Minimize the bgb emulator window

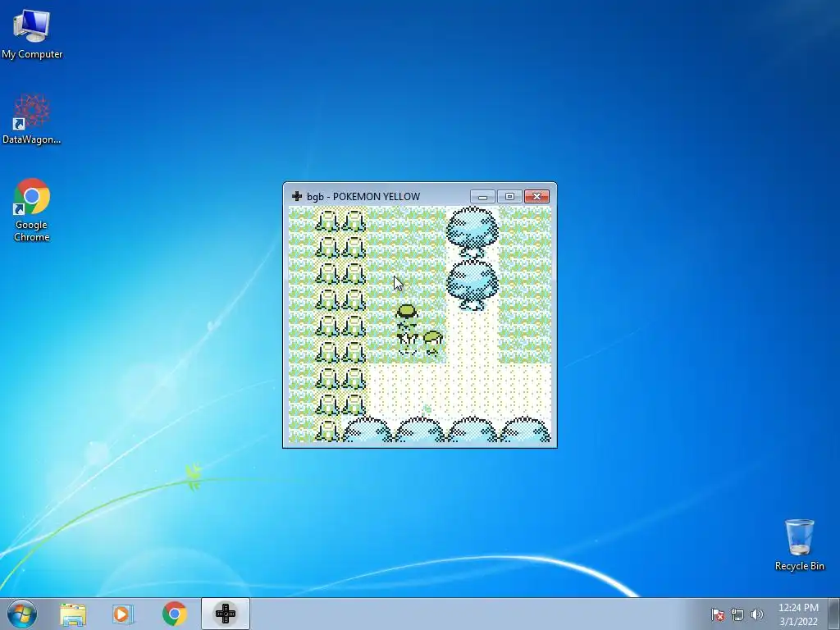pyautogui.click(x=482, y=197)
